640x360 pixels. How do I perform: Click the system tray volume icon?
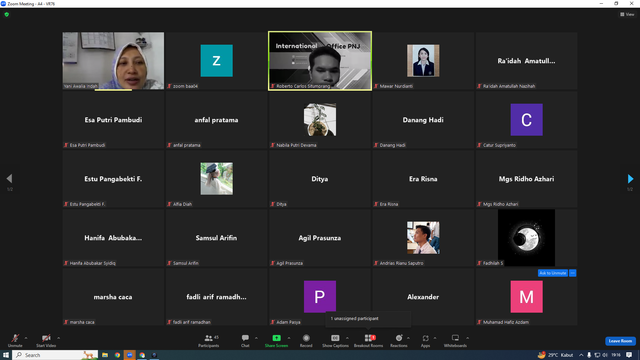[605, 355]
